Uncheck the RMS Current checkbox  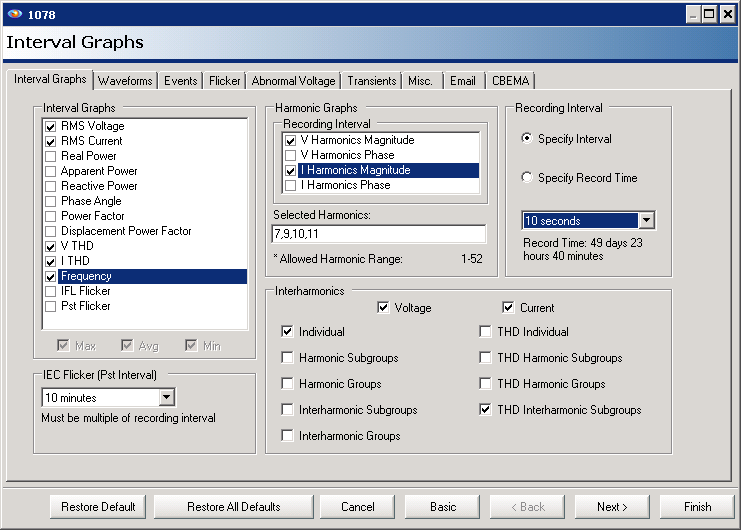point(51,142)
